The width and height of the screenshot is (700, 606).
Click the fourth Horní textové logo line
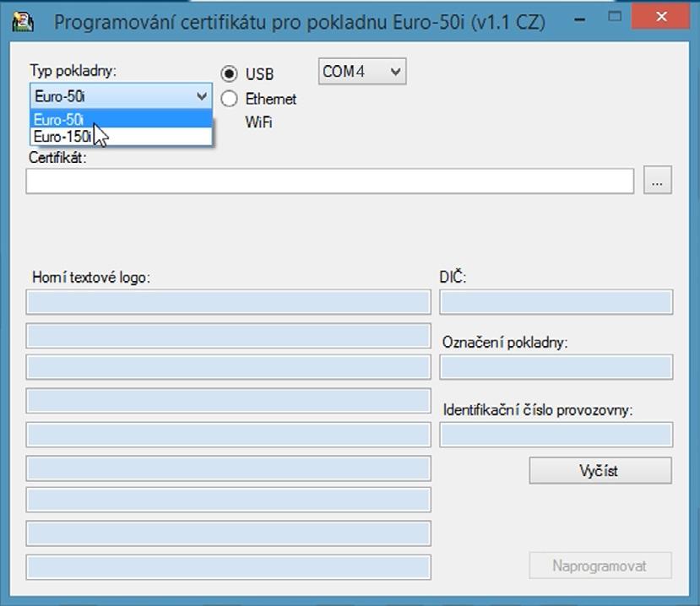coord(229,400)
